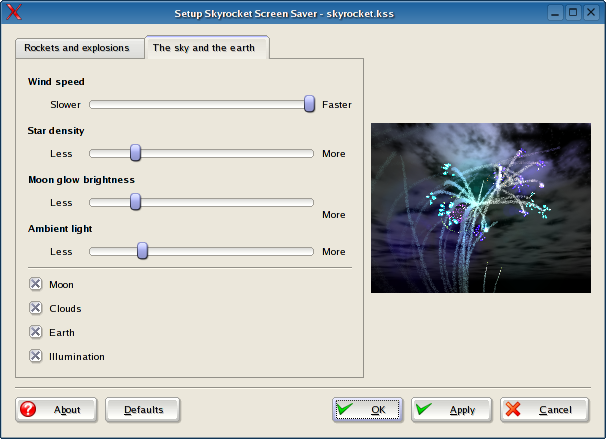Viewport: 606px width, 439px height.
Task: Click the X window menu icon in title bar
Action: 14,12
